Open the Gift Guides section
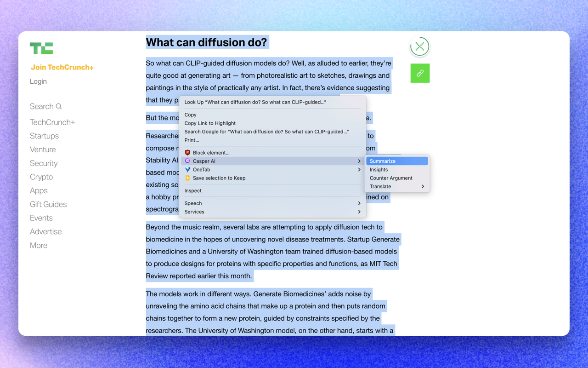Screen dimensions: 588x368 click(x=48, y=204)
